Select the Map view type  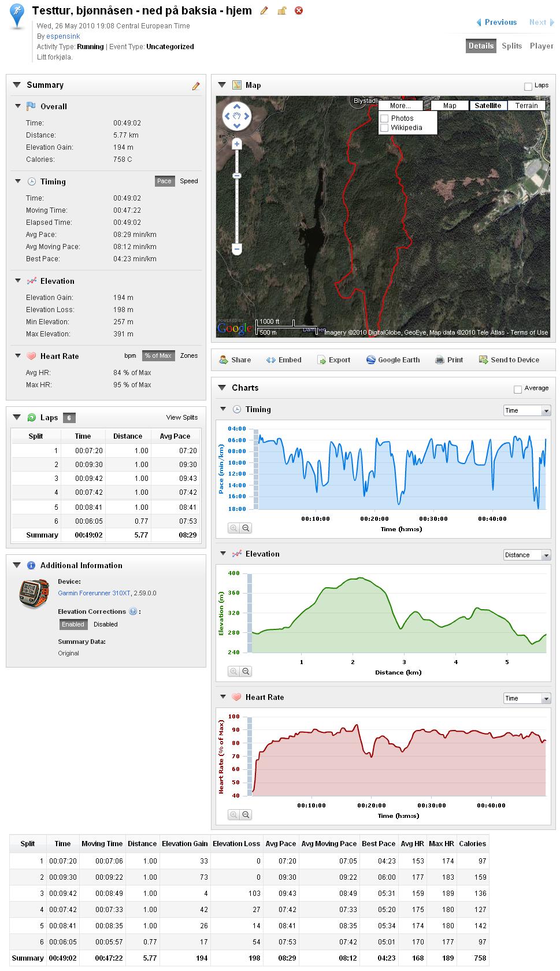pyautogui.click(x=450, y=105)
